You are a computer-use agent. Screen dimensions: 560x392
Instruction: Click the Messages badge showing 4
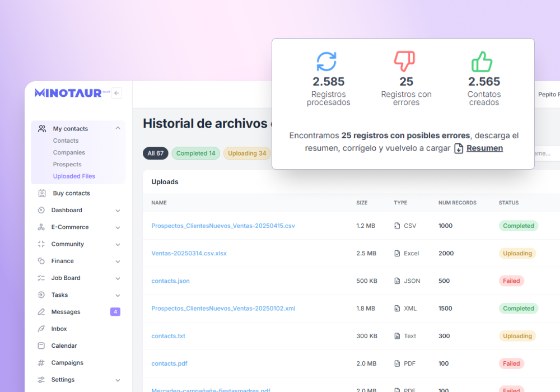[115, 312]
